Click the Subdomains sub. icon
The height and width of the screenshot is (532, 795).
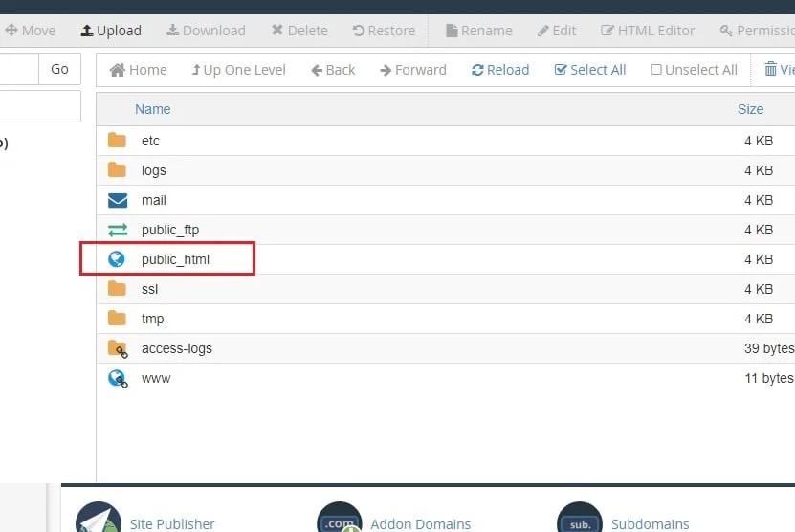pyautogui.click(x=580, y=519)
